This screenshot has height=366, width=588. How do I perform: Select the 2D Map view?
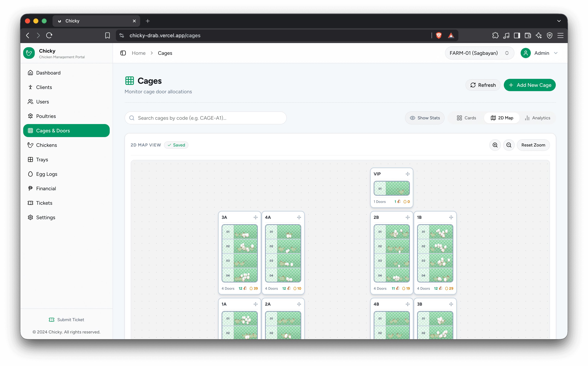point(502,118)
